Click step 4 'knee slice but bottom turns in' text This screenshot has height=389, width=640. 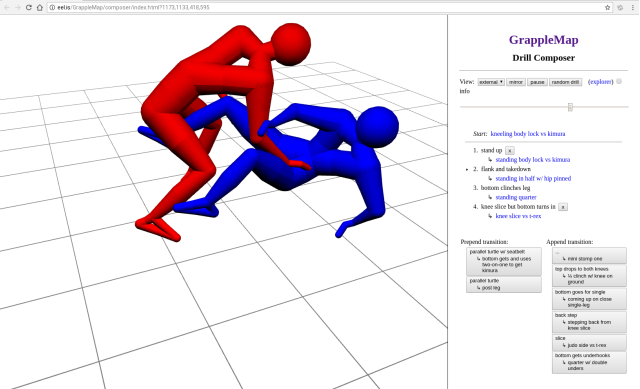coord(518,207)
